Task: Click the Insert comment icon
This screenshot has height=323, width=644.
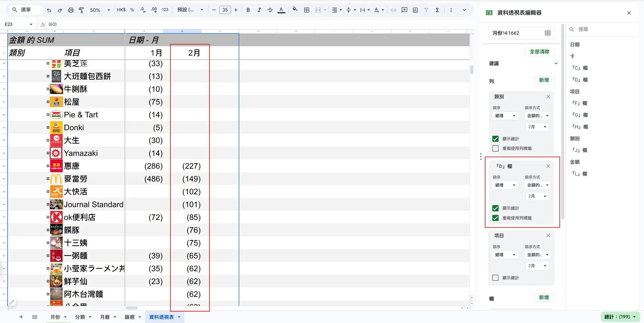Action: pyautogui.click(x=405, y=10)
